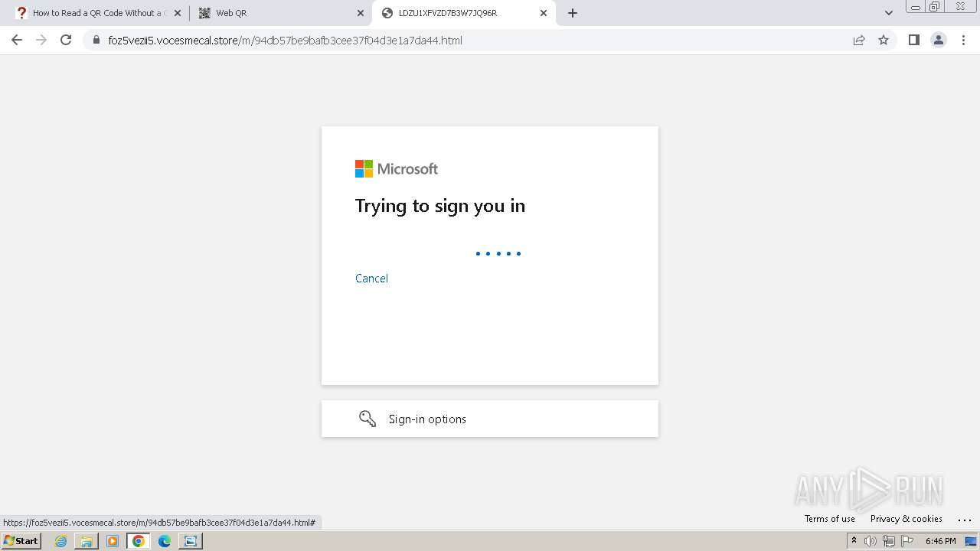The height and width of the screenshot is (551, 980).
Task: Close the How to Read a QR Code tab
Action: point(178,13)
